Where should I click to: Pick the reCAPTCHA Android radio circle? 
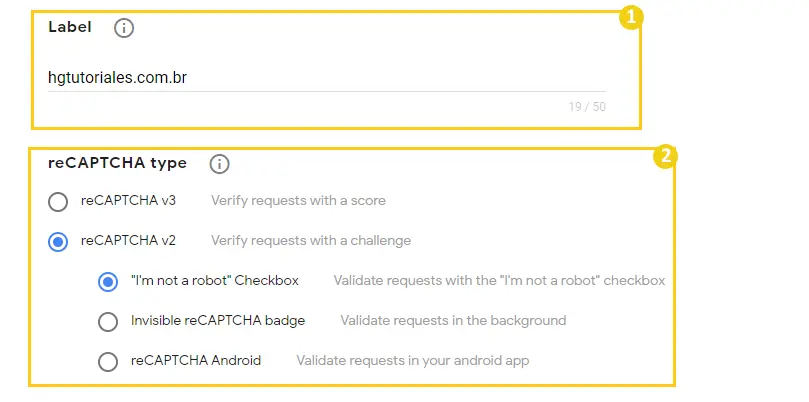pyautogui.click(x=108, y=362)
